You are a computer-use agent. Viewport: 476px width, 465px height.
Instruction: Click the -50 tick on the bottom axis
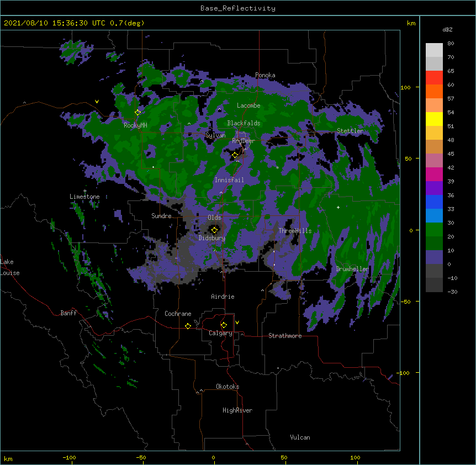coord(141,458)
